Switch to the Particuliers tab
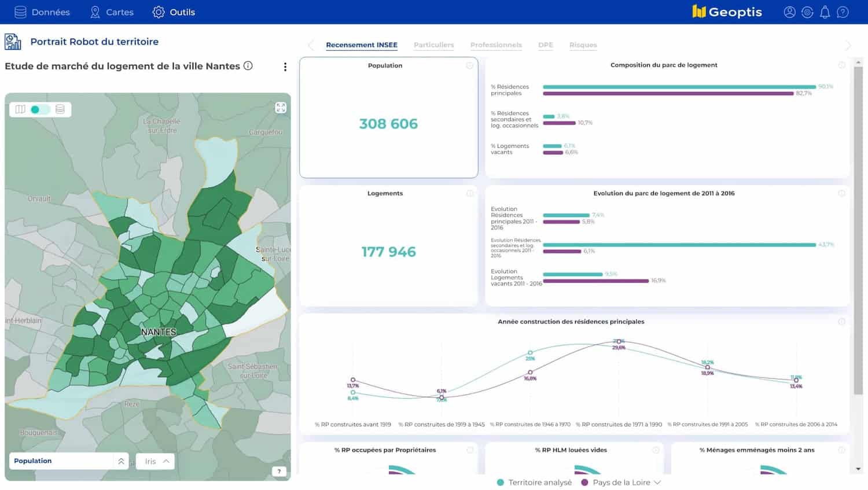Image resolution: width=868 pixels, height=490 pixels. coord(433,45)
